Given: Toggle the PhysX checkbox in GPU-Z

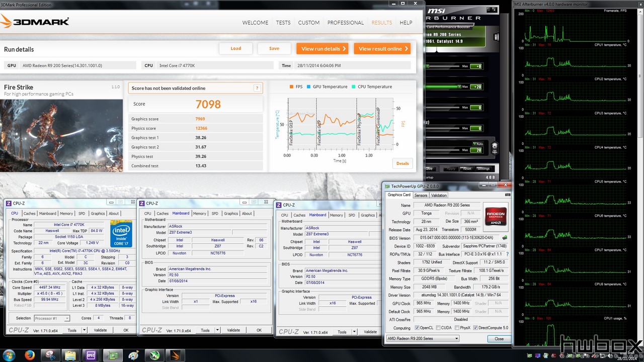Looking at the screenshot, I should coord(456,328).
